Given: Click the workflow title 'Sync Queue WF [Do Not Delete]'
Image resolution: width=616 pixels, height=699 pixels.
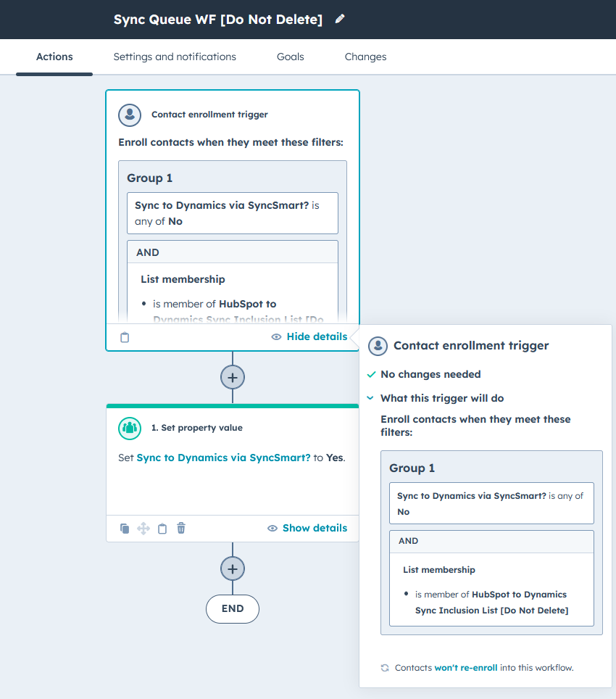Looking at the screenshot, I should pos(218,20).
